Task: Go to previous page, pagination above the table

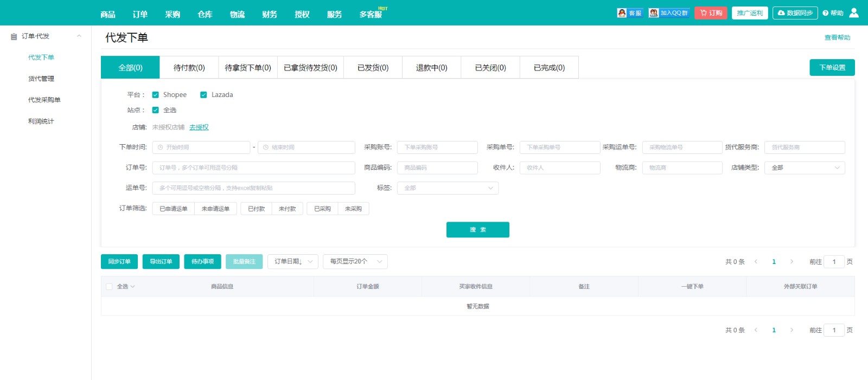Action: (x=756, y=262)
